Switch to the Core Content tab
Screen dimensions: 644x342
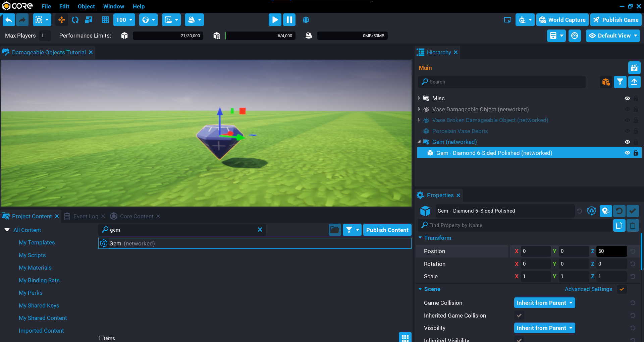tap(136, 216)
